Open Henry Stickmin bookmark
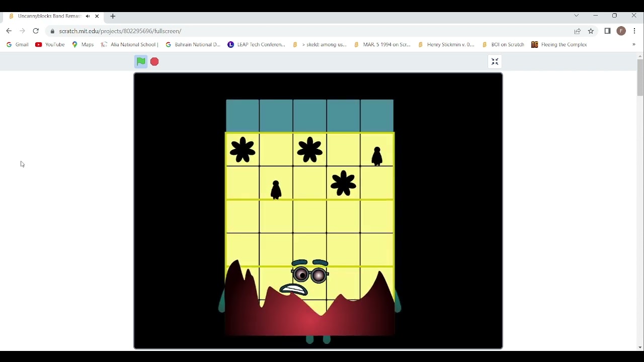This screenshot has width=644, height=362. pos(446,44)
